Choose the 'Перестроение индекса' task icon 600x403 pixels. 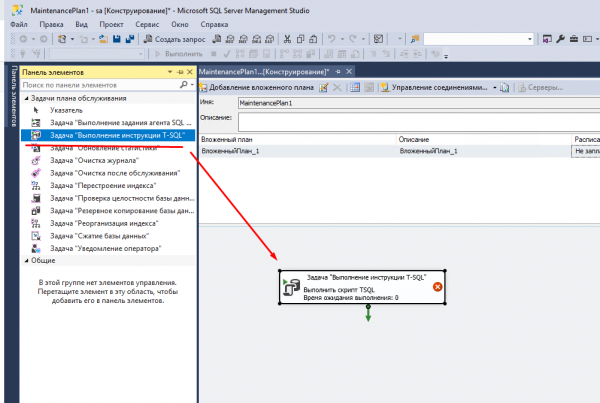(x=36, y=185)
